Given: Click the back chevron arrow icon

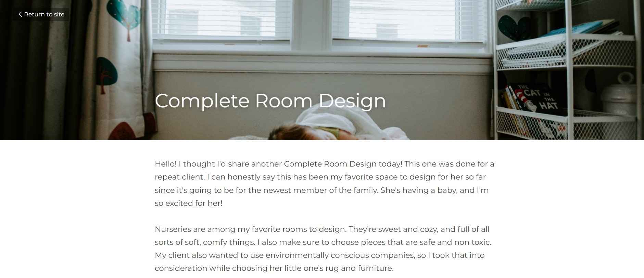Looking at the screenshot, I should click(20, 14).
